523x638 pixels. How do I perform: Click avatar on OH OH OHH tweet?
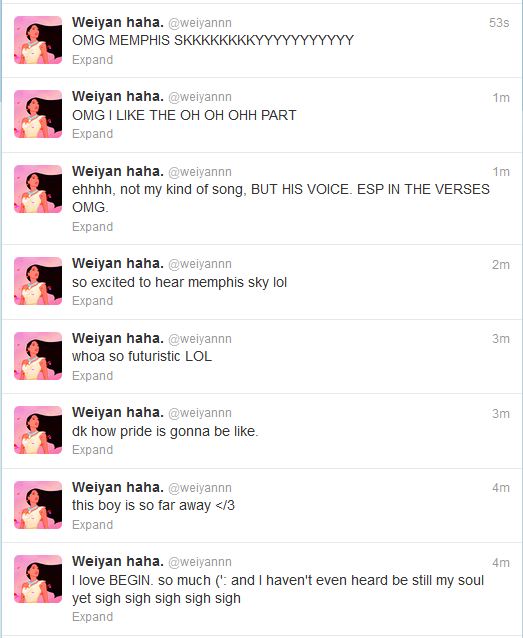tap(38, 114)
